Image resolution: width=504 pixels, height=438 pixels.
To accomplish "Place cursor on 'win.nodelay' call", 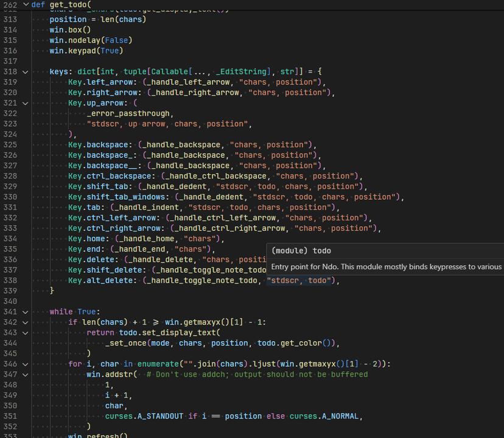I will click(x=75, y=40).
